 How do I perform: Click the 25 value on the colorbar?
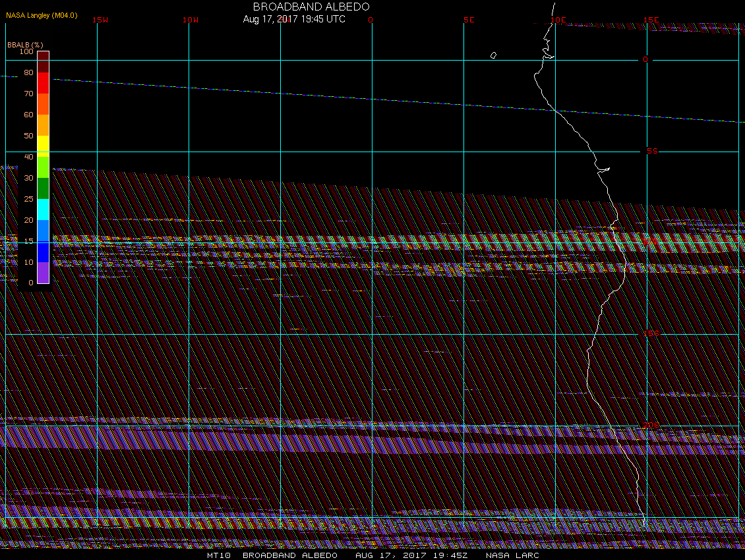(29, 199)
